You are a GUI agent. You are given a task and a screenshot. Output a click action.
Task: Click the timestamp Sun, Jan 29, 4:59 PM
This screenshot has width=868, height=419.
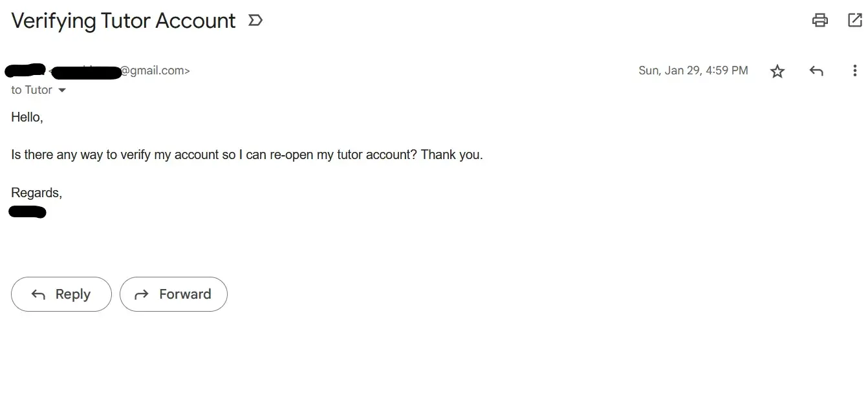pyautogui.click(x=693, y=70)
